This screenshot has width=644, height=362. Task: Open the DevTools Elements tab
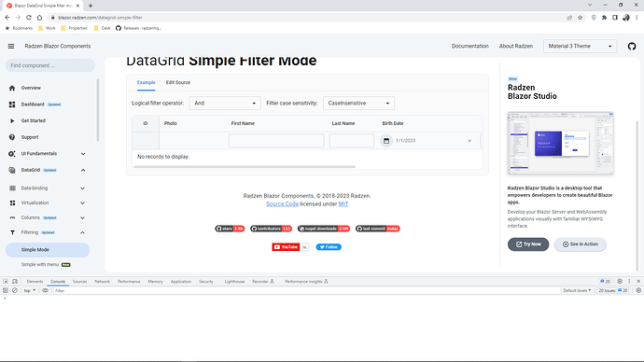[x=35, y=282]
